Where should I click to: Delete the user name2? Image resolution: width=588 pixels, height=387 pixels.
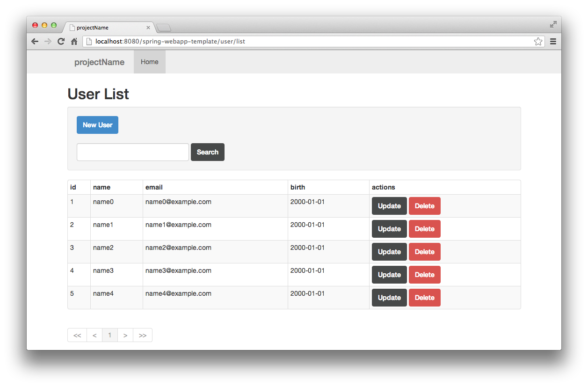(425, 252)
